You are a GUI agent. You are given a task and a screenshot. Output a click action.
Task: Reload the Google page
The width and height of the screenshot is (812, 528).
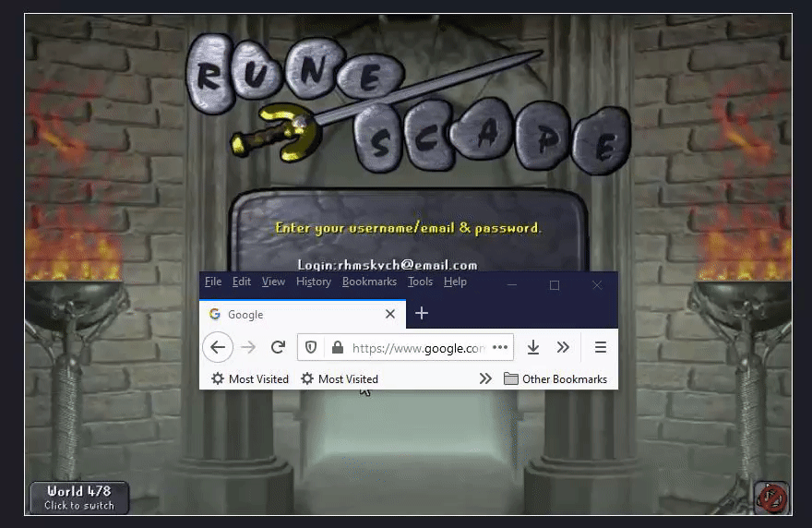(x=278, y=347)
